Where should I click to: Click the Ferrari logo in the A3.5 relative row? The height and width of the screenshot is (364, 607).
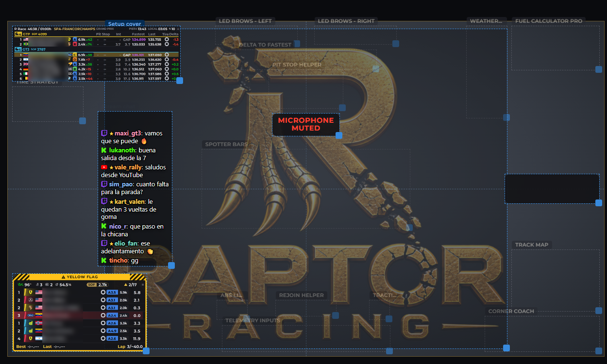tap(31, 292)
